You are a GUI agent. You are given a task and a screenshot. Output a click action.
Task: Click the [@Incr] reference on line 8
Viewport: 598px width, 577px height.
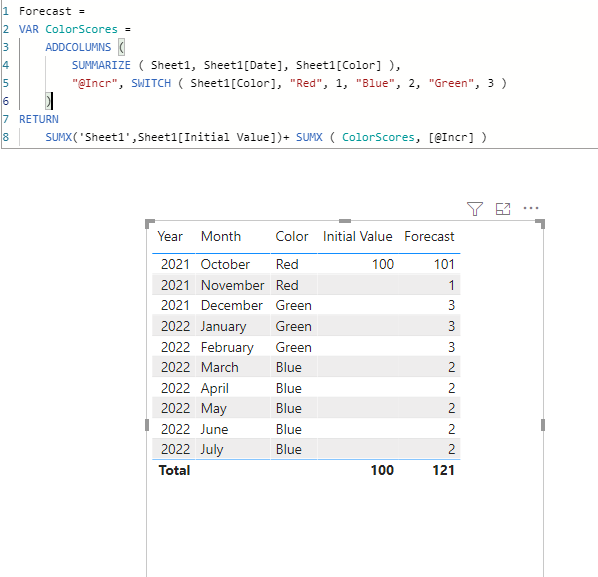tap(451, 137)
